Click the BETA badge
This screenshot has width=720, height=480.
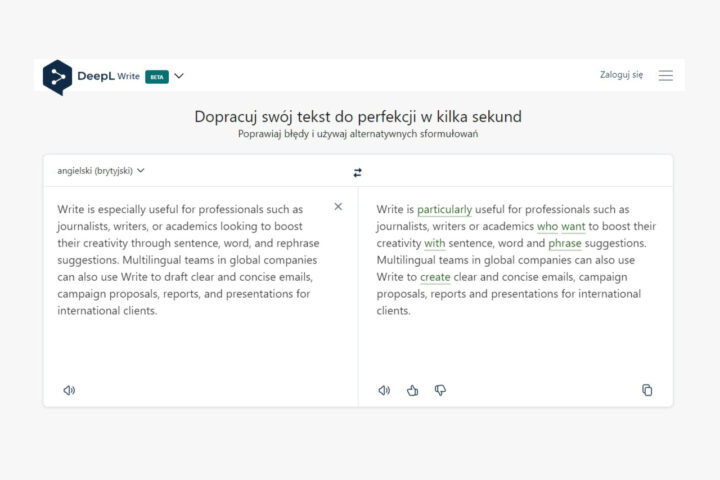tap(156, 76)
